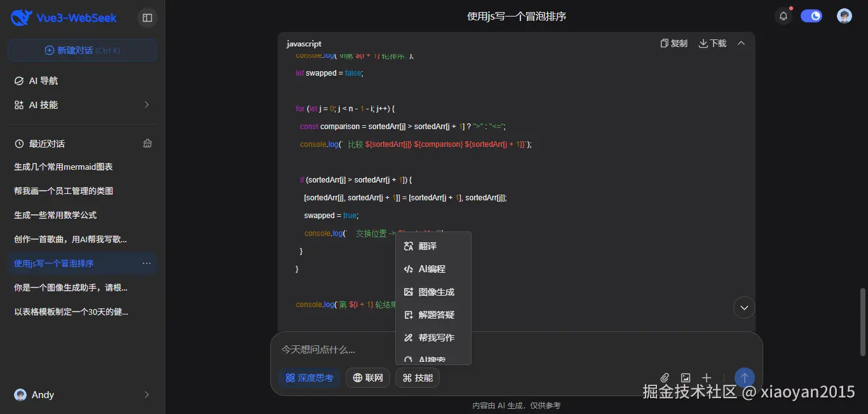
Task: Collapse the javascript code block
Action: click(x=741, y=43)
